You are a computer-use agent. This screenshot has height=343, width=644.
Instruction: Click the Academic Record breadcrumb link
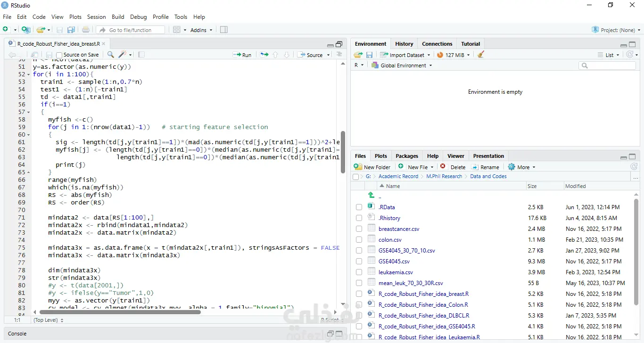pos(398,176)
